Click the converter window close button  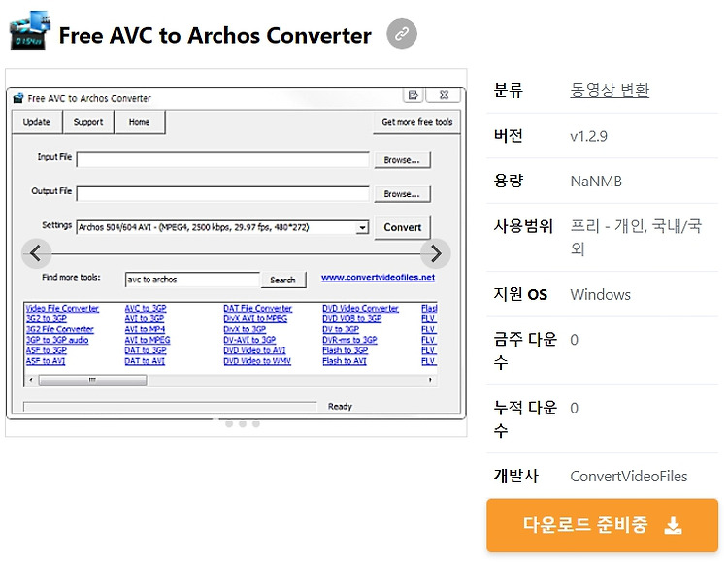444,95
